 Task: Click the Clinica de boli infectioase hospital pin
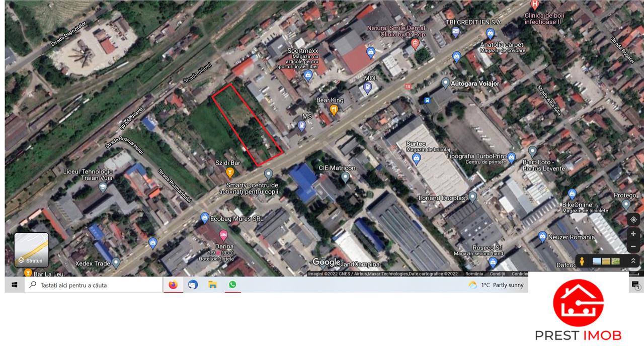pos(535,5)
